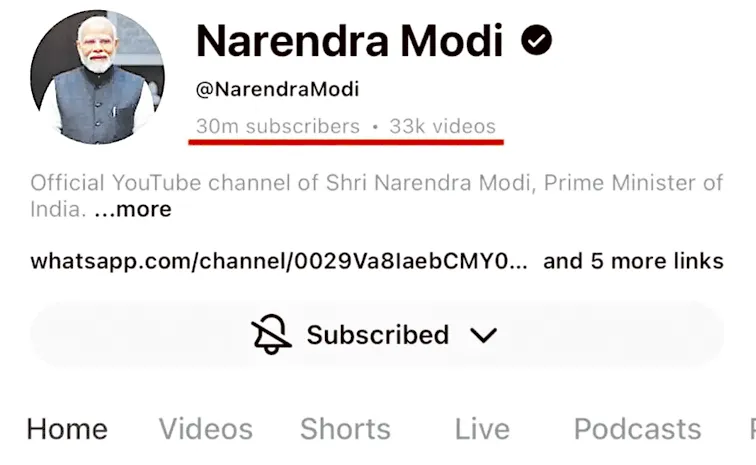Viewport: 756px width, 465px height.
Task: Click the Narendra Modi channel title
Action: [x=350, y=41]
